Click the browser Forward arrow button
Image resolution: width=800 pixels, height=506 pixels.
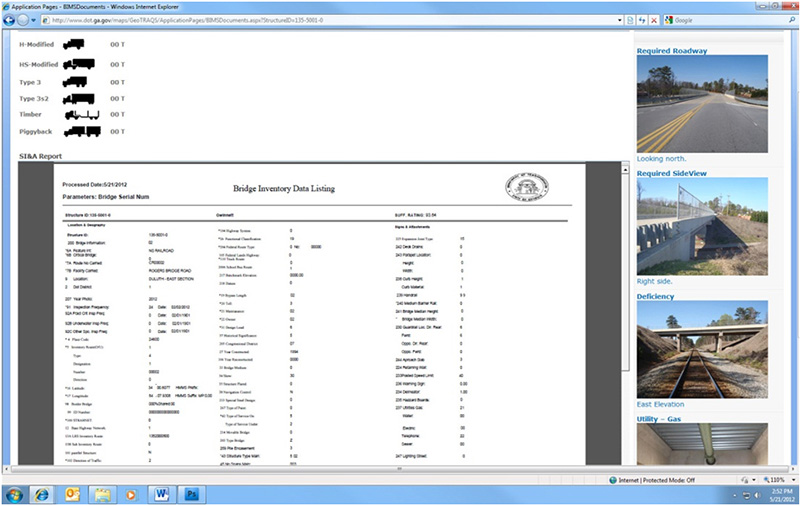pyautogui.click(x=22, y=20)
